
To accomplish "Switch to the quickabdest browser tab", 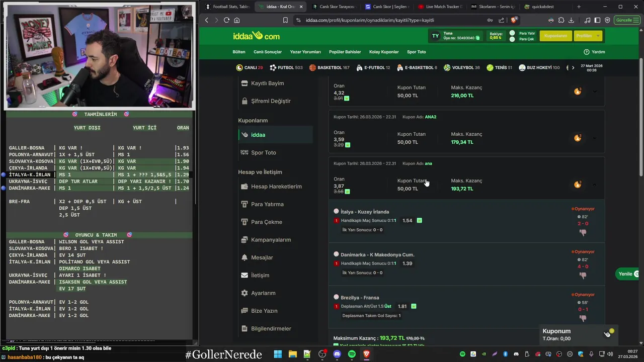I will coord(542,7).
